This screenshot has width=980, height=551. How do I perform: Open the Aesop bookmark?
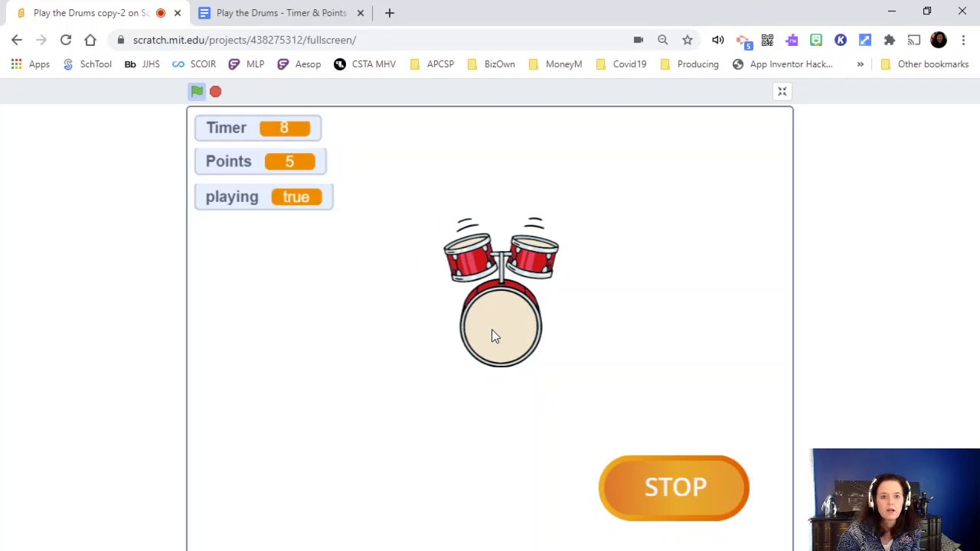pos(299,64)
